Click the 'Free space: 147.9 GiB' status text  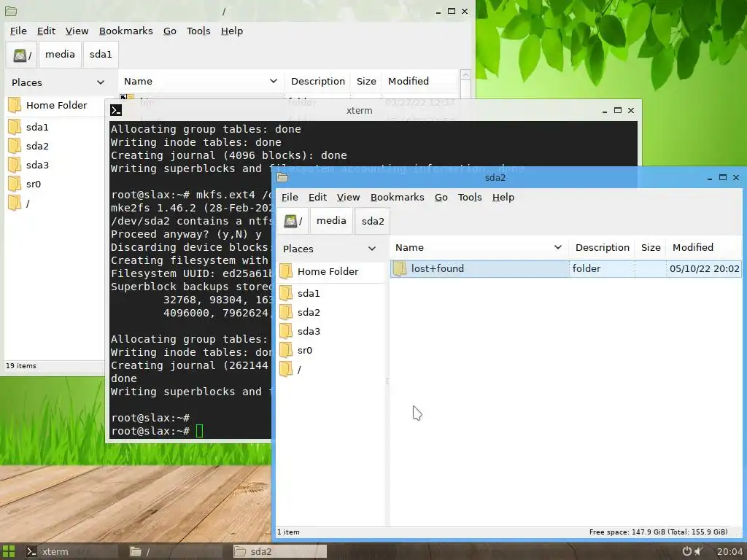658,532
